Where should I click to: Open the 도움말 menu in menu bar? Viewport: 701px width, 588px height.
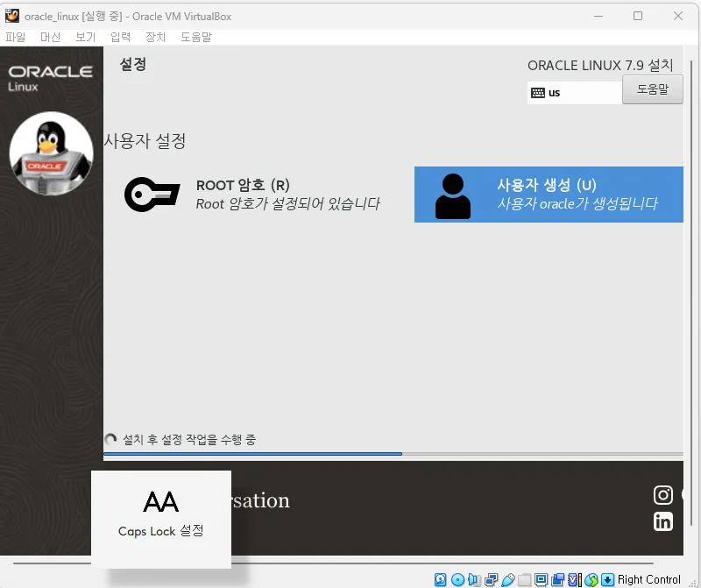click(195, 37)
